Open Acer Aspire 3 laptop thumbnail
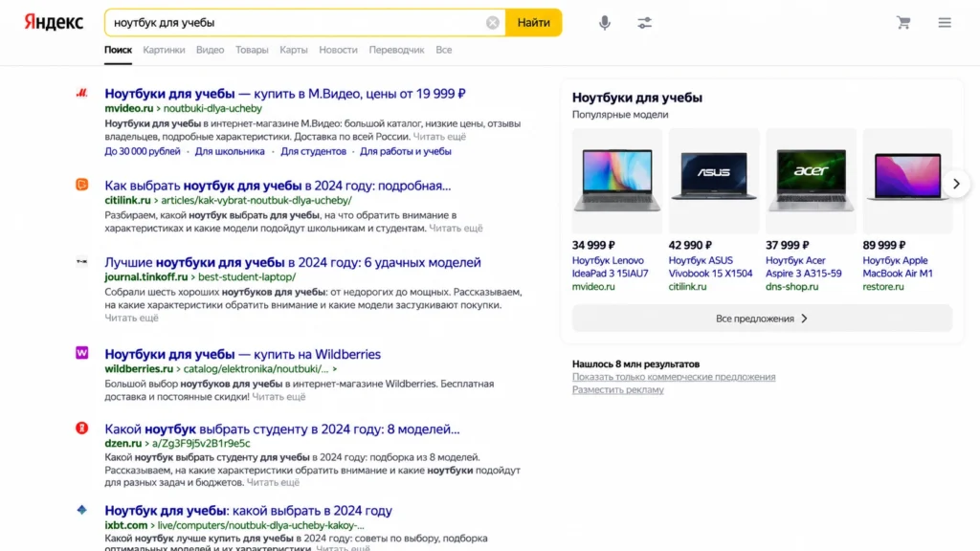This screenshot has height=551, width=980. point(811,181)
